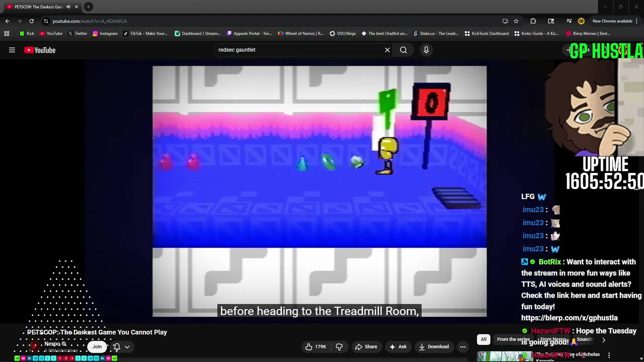The image size is (644, 362).
Task: Open the KickTools Dashboard bookmark
Action: pyautogui.click(x=487, y=34)
